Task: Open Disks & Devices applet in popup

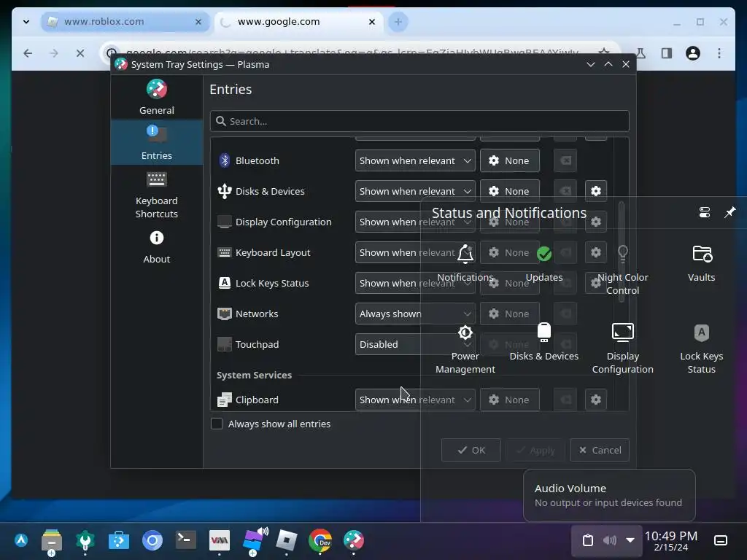Action: click(x=544, y=342)
